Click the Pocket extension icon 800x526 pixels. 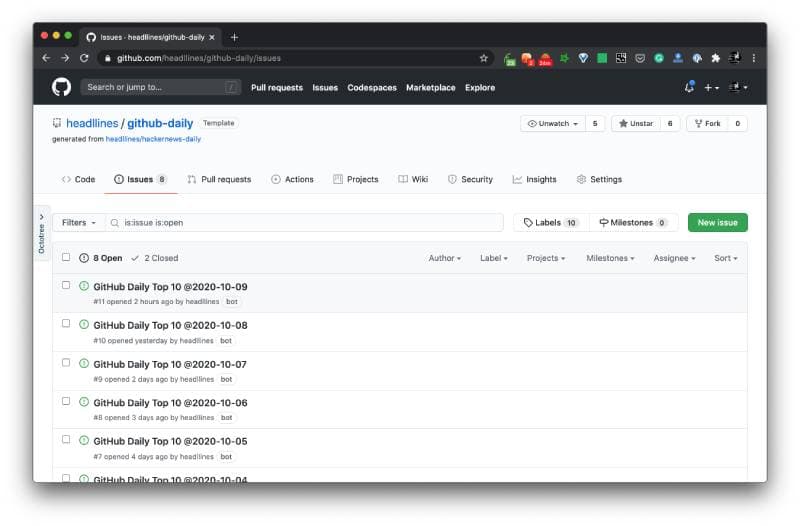coord(640,58)
